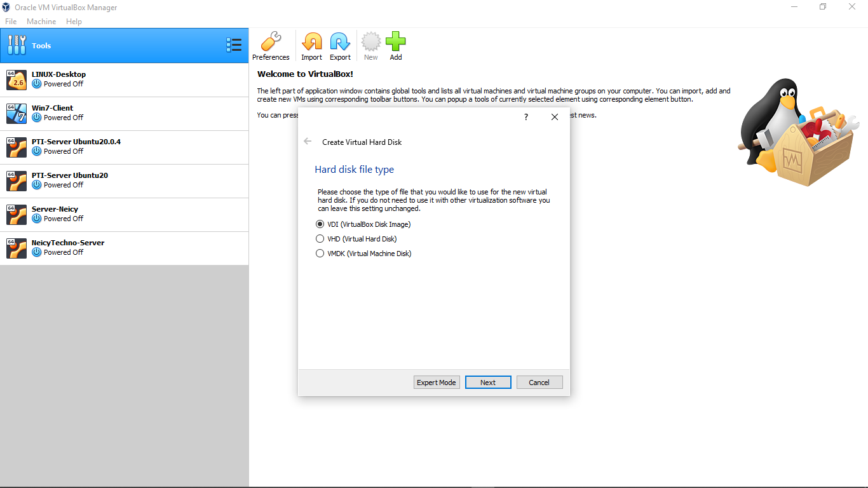Screen dimensions: 868x488
Task: Open the Help menu
Action: click(74, 22)
